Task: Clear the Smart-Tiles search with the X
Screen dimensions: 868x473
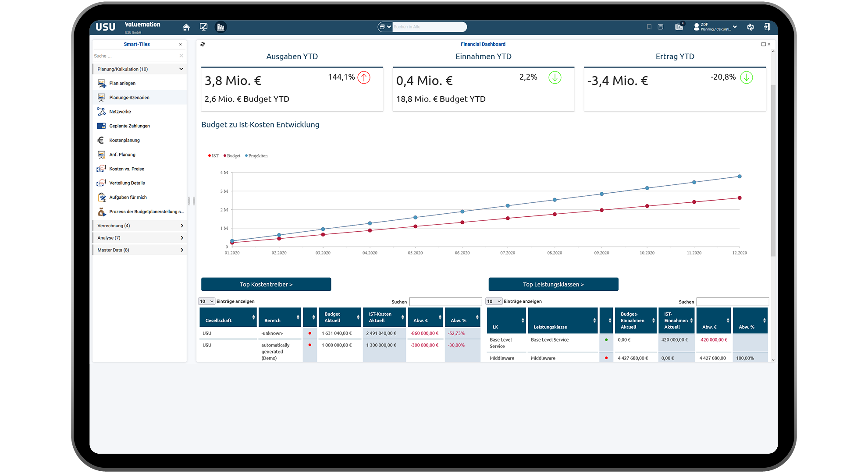Action: (x=181, y=56)
